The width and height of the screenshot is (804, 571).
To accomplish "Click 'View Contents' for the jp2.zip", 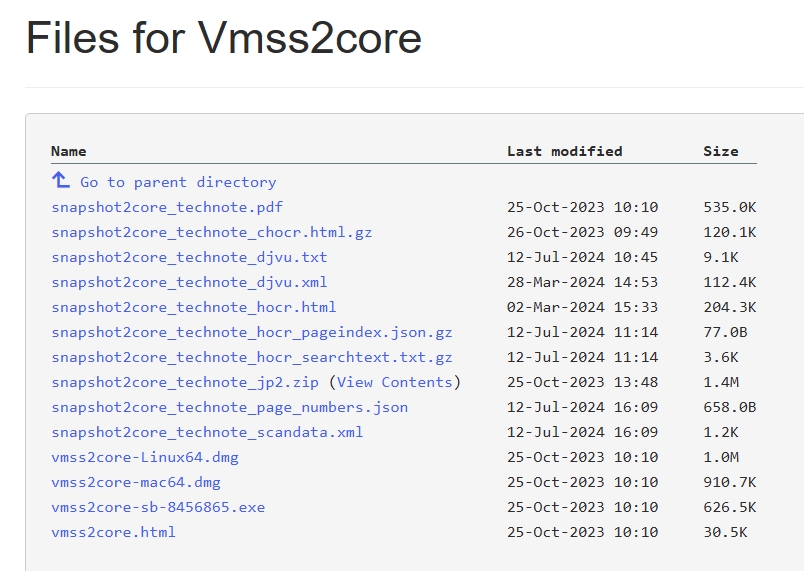I will pos(394,382).
